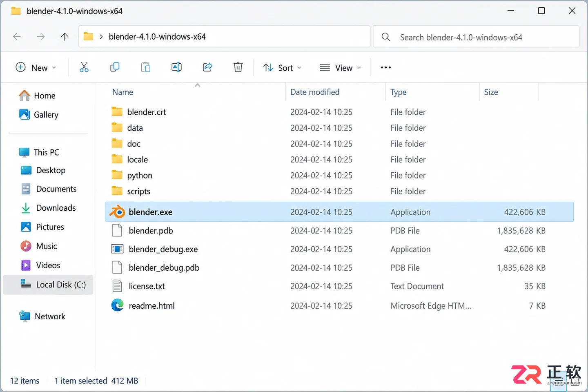The height and width of the screenshot is (392, 588).
Task: Go up one folder level arrow
Action: pos(65,37)
